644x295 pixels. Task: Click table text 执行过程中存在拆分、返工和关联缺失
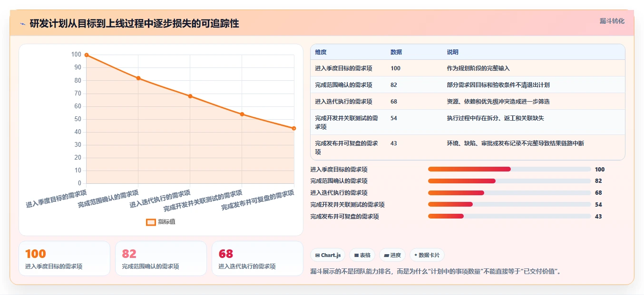click(496, 118)
